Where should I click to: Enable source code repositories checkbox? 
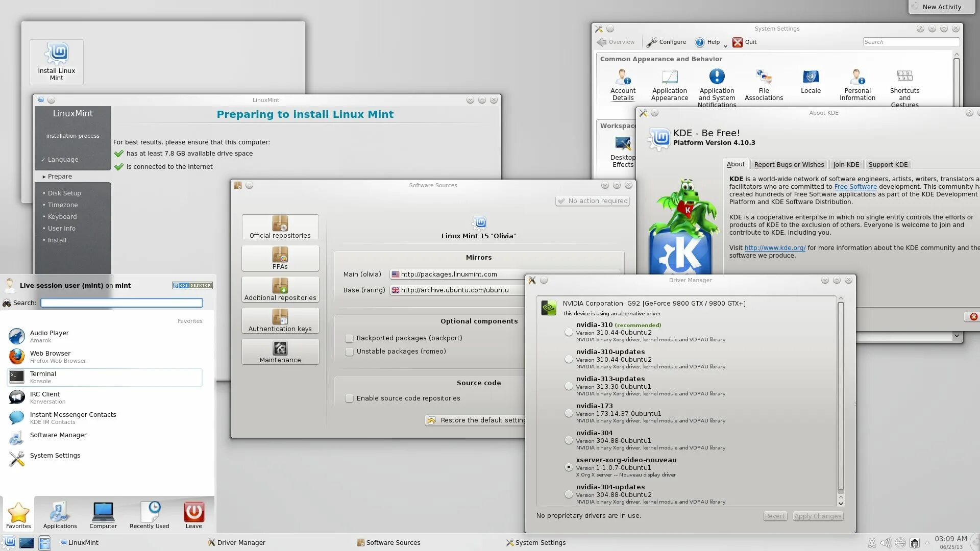tap(349, 398)
